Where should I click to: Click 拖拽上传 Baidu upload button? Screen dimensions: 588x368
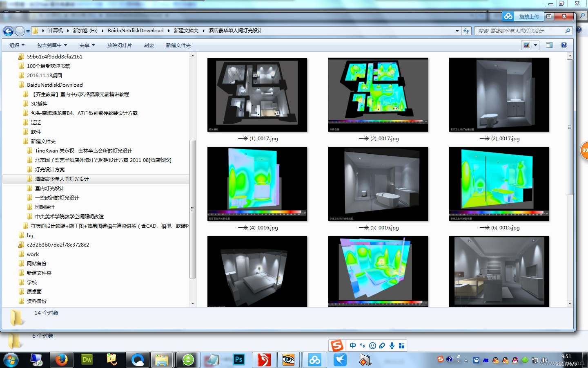click(x=529, y=17)
